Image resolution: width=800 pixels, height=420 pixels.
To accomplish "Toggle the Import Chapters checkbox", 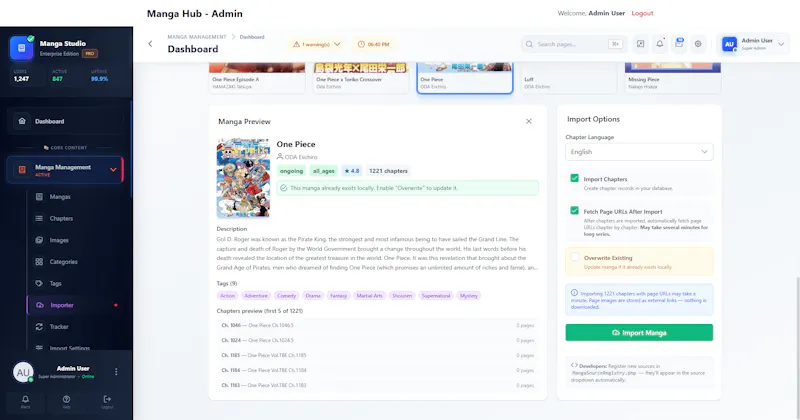I will (x=574, y=178).
